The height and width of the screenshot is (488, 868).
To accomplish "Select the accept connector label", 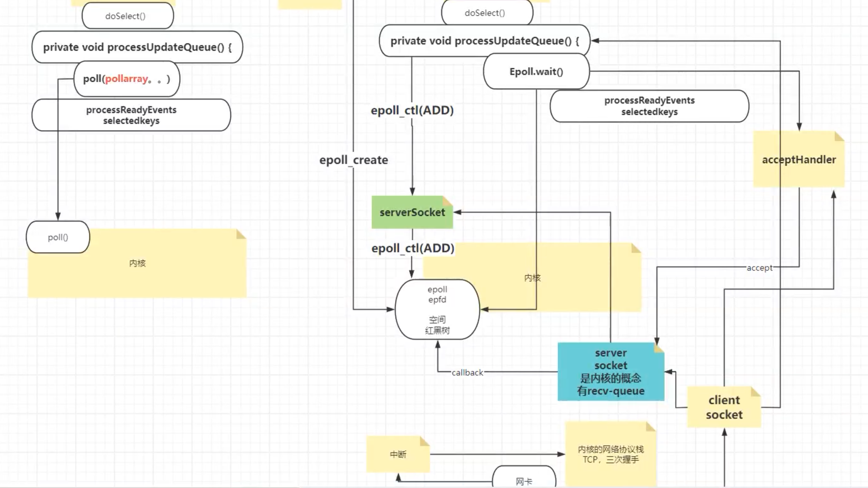I will click(759, 268).
